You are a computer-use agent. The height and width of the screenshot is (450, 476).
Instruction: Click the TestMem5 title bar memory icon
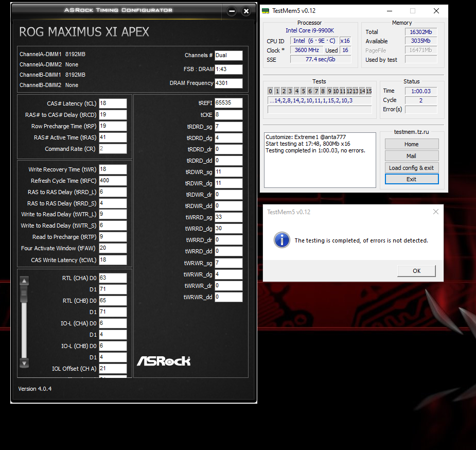pyautogui.click(x=266, y=11)
